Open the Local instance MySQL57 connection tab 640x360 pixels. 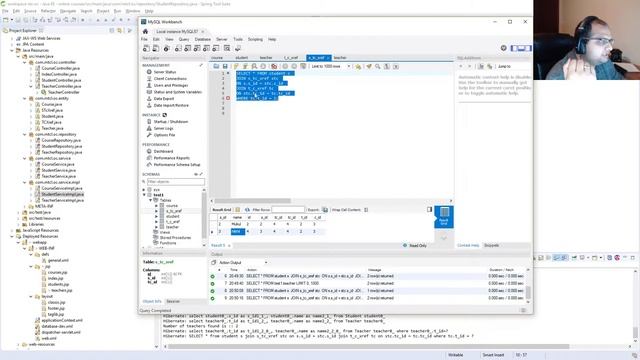tap(177, 31)
